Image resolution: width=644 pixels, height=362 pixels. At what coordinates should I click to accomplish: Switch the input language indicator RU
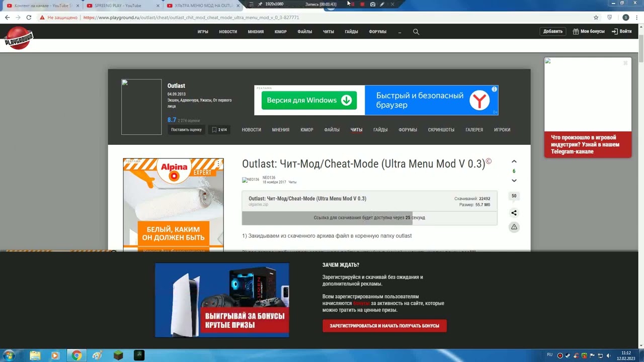[x=549, y=355]
